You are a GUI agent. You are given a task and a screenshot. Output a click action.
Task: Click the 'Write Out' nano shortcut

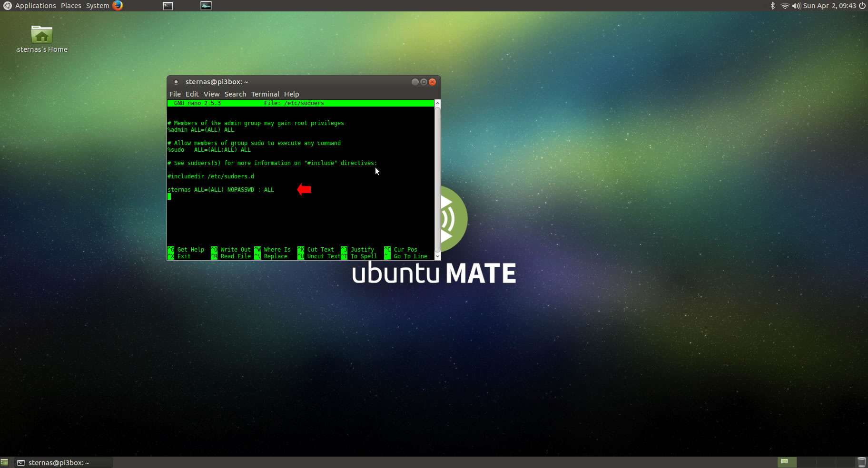(x=235, y=250)
